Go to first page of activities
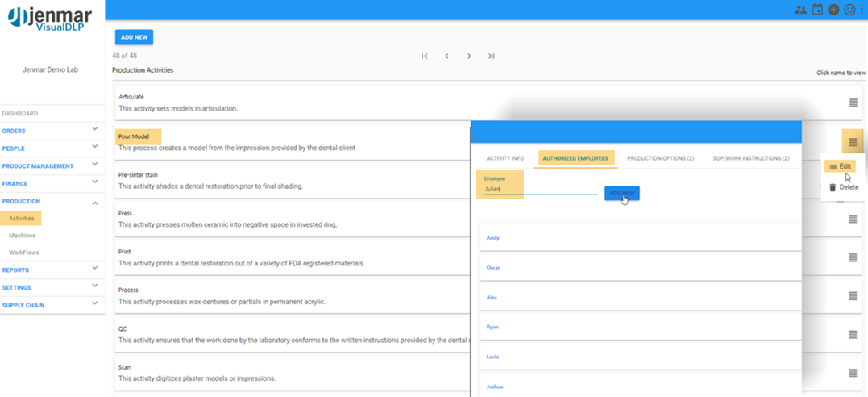Viewport: 868px width, 397px height. (x=425, y=56)
